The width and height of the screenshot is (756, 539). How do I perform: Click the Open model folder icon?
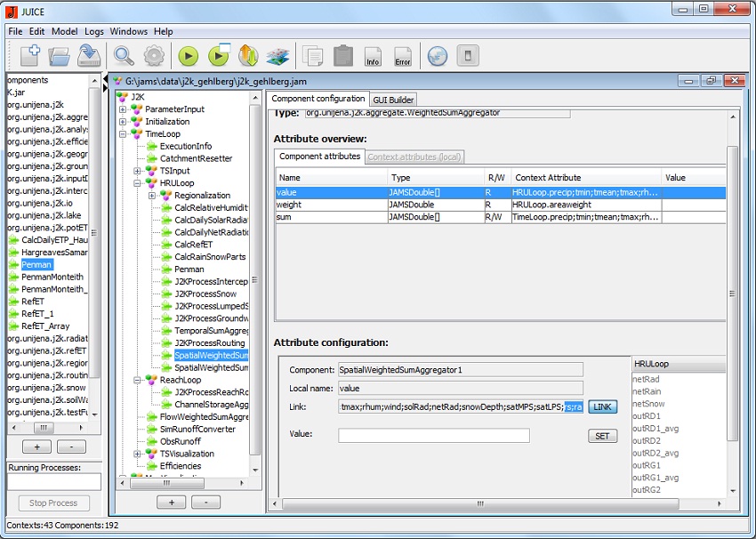tap(59, 56)
